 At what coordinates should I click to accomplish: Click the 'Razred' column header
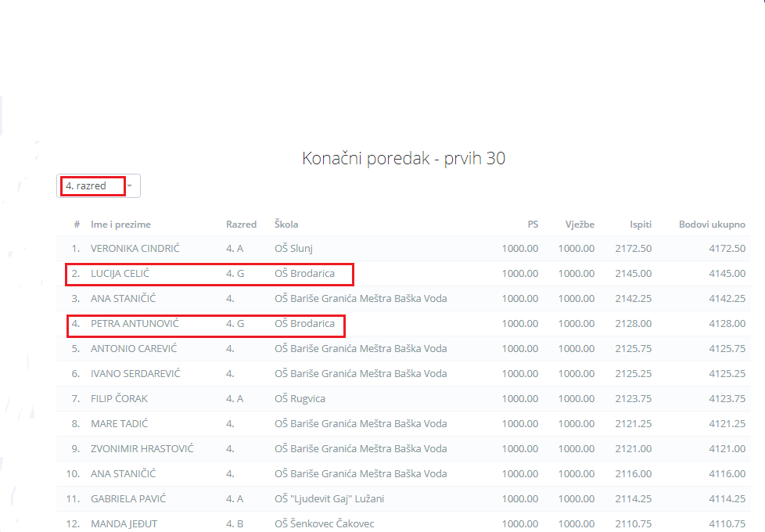pos(241,225)
